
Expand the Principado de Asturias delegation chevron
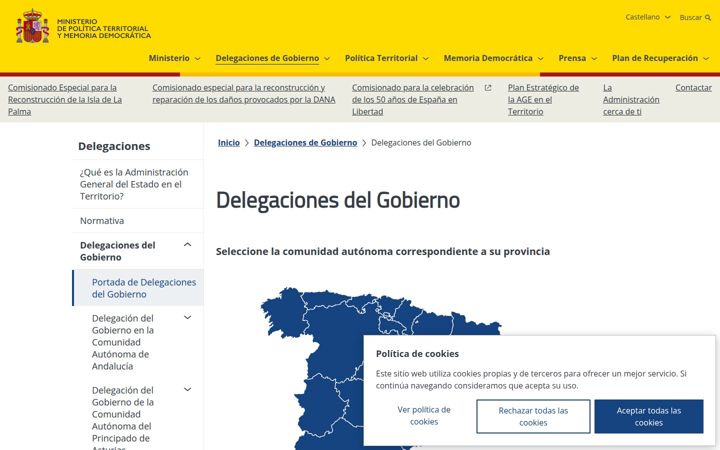point(187,389)
